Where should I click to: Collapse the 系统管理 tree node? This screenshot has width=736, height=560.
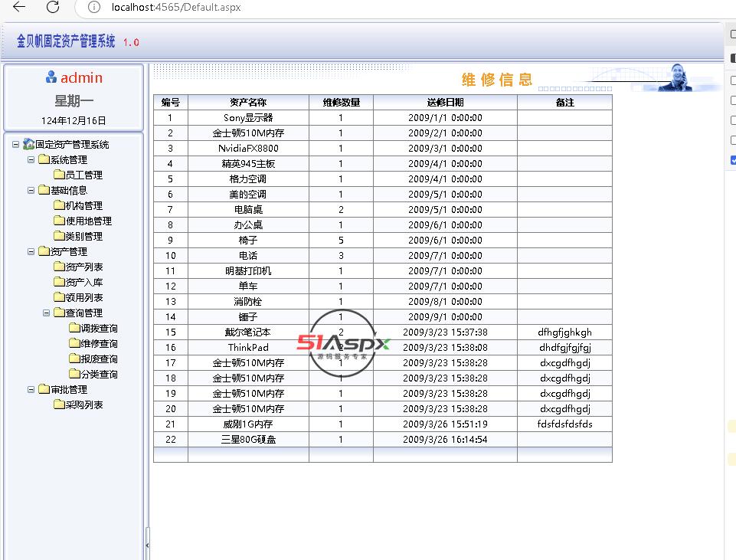pyautogui.click(x=31, y=160)
